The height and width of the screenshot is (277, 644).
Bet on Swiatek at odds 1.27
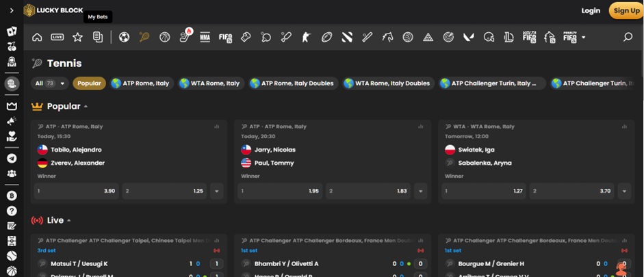[x=485, y=191]
